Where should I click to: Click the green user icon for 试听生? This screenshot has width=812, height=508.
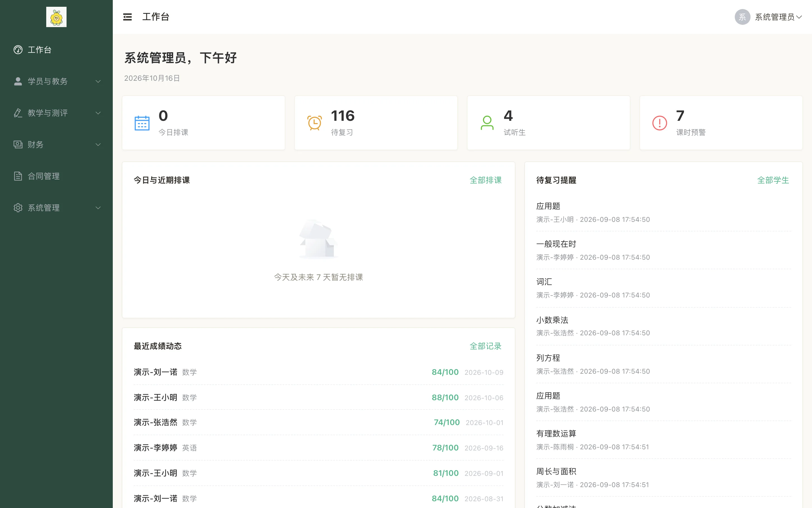point(487,123)
